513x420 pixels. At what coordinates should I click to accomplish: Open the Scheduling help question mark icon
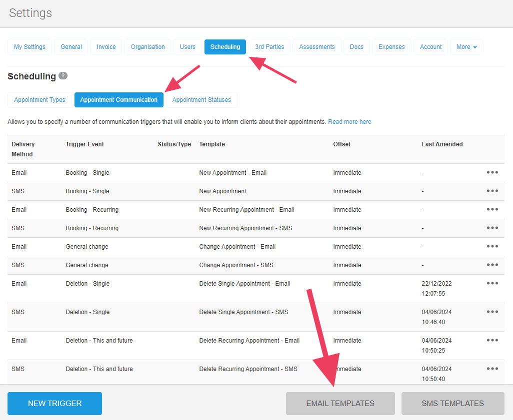pyautogui.click(x=63, y=76)
